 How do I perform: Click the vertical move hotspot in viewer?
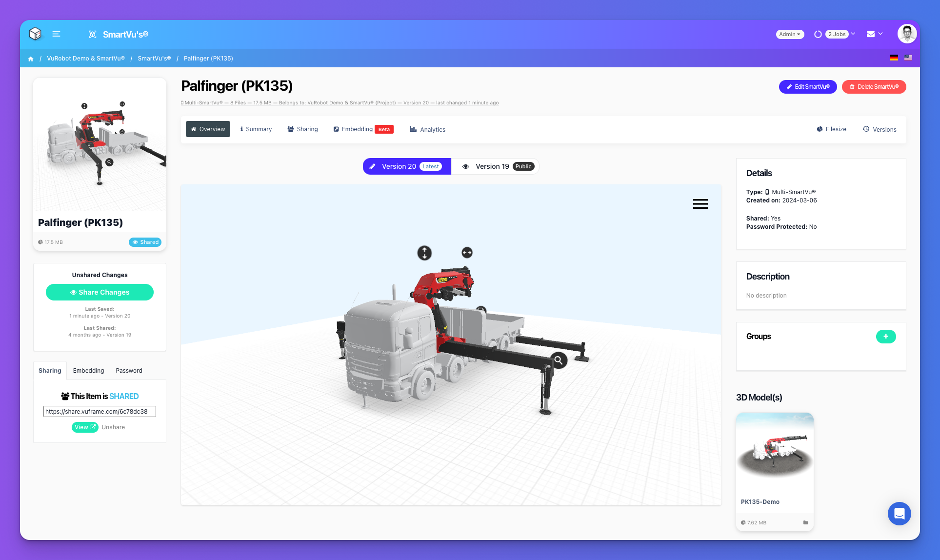(424, 253)
